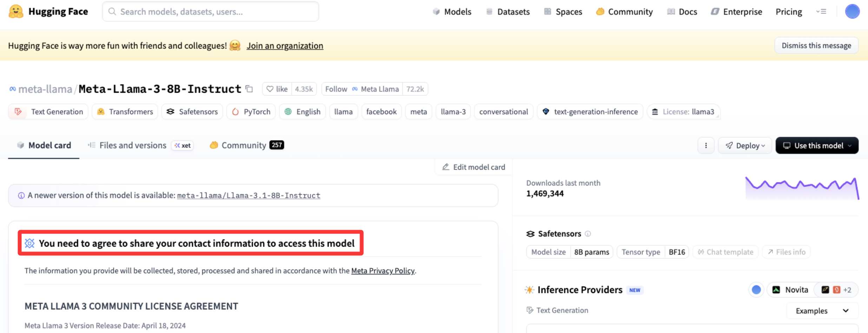Screen dimensions: 868x333
Task: Click the Join an organization link
Action: click(x=285, y=46)
